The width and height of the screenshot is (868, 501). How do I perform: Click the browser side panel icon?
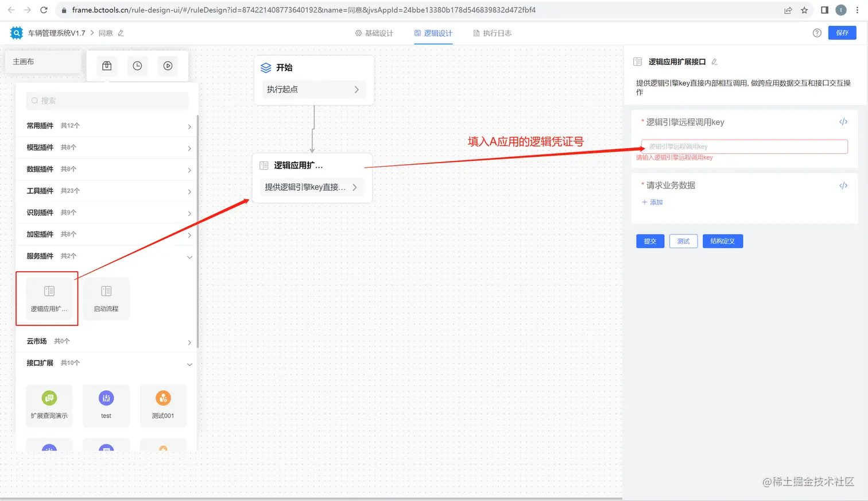click(x=824, y=10)
